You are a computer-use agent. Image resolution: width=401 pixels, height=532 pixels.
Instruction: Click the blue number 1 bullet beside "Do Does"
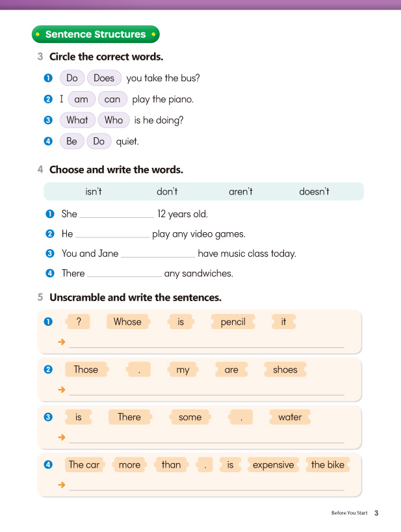tap(47, 78)
